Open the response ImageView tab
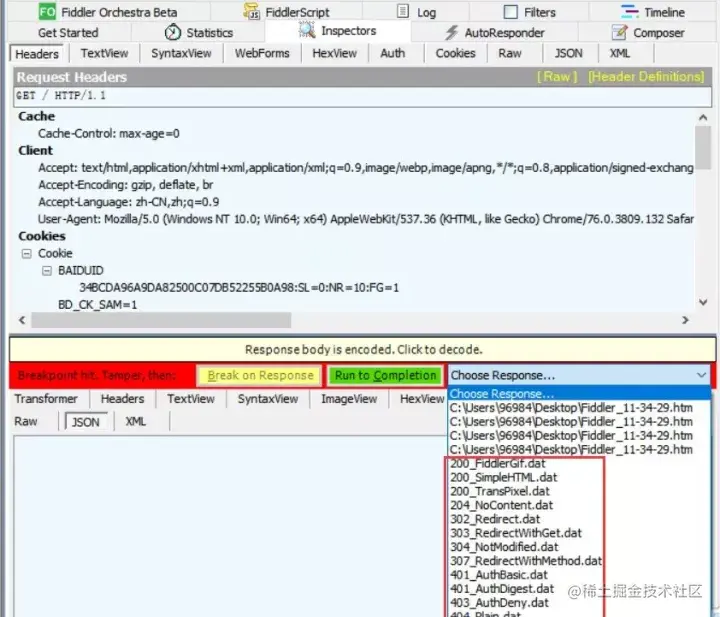This screenshot has width=720, height=617. click(x=349, y=398)
